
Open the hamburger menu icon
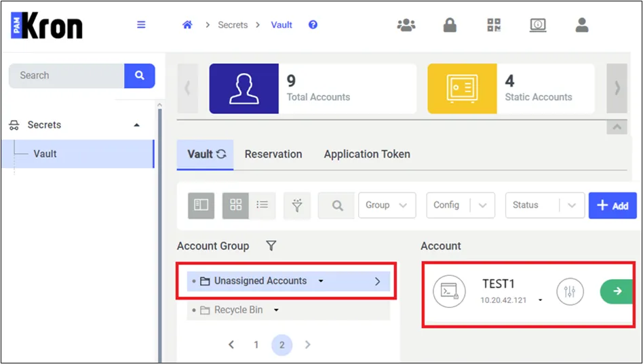click(x=141, y=25)
